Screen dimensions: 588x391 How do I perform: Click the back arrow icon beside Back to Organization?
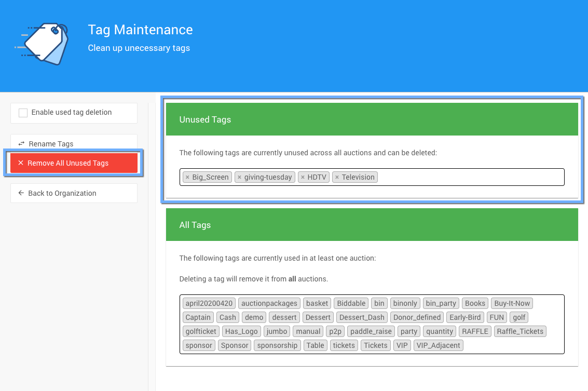point(21,193)
